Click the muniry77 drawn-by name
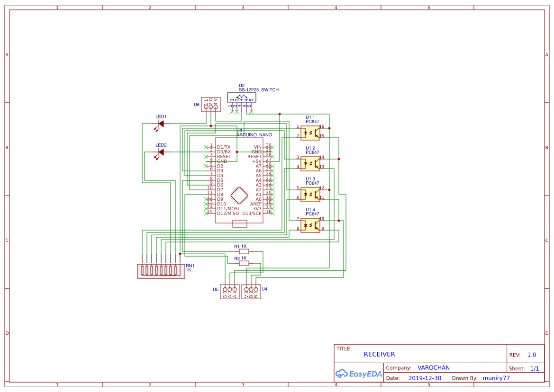The height and width of the screenshot is (392, 554). [x=496, y=378]
